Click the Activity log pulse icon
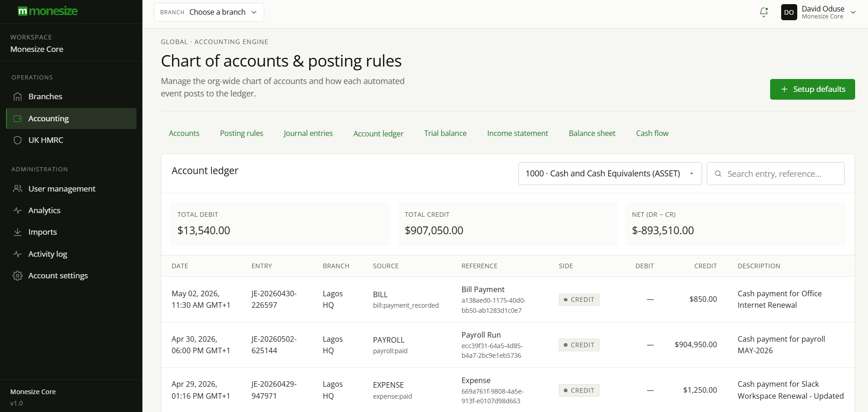The image size is (868, 412). (17, 254)
